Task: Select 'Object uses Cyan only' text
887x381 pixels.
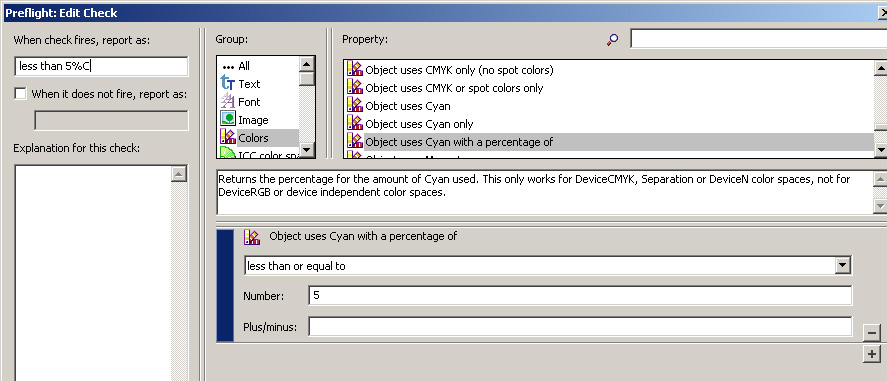Action: point(419,124)
